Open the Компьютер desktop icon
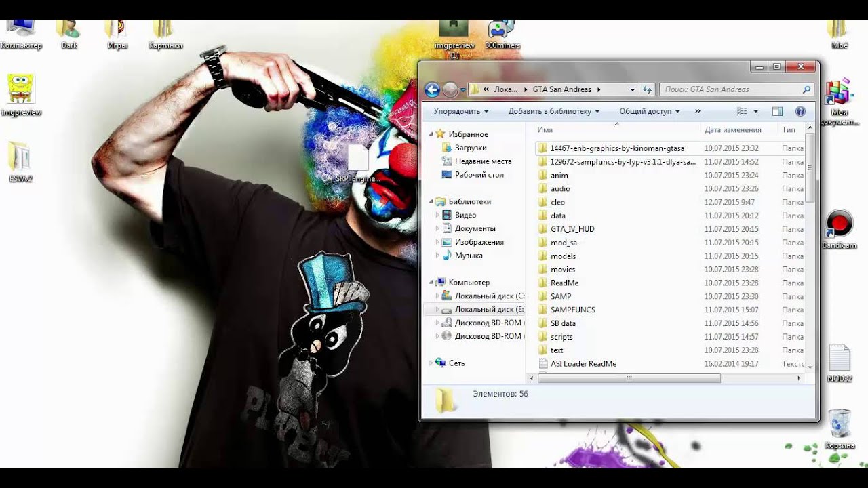The width and height of the screenshot is (868, 488). click(21, 34)
